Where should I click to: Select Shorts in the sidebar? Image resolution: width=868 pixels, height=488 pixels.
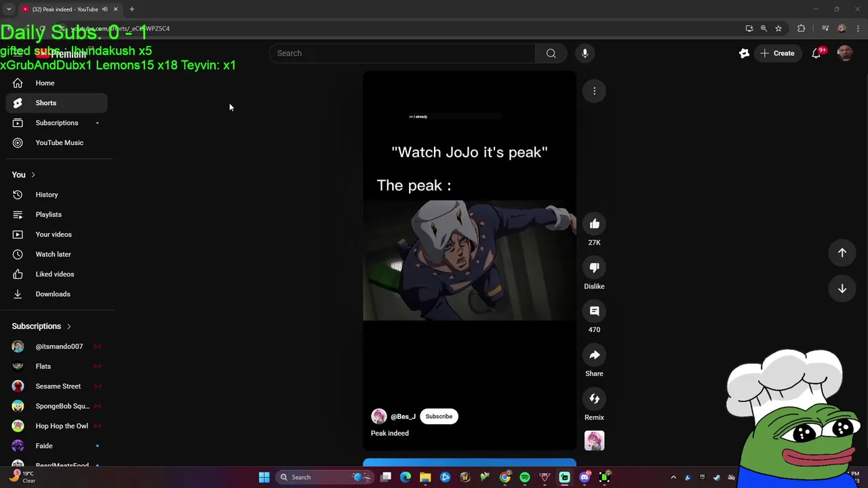coord(57,103)
